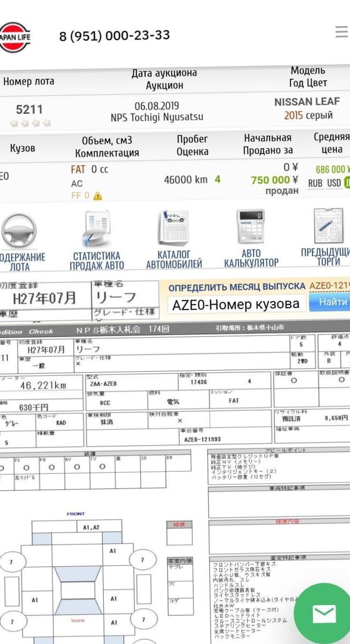350x644 pixels.
Task: Click the average price 686 000 ¥
Action: coord(332,170)
